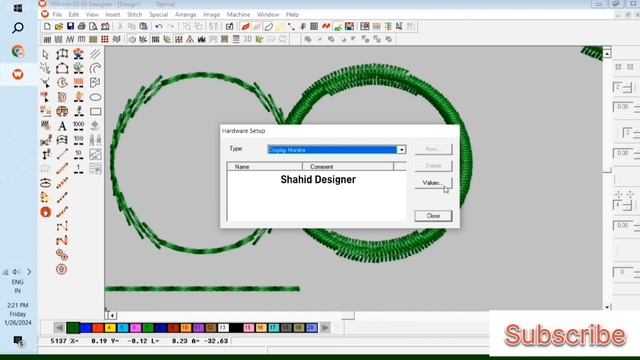Select the diagonal lines tool in the toolbox
640x360 pixels.
pyautogui.click(x=95, y=54)
